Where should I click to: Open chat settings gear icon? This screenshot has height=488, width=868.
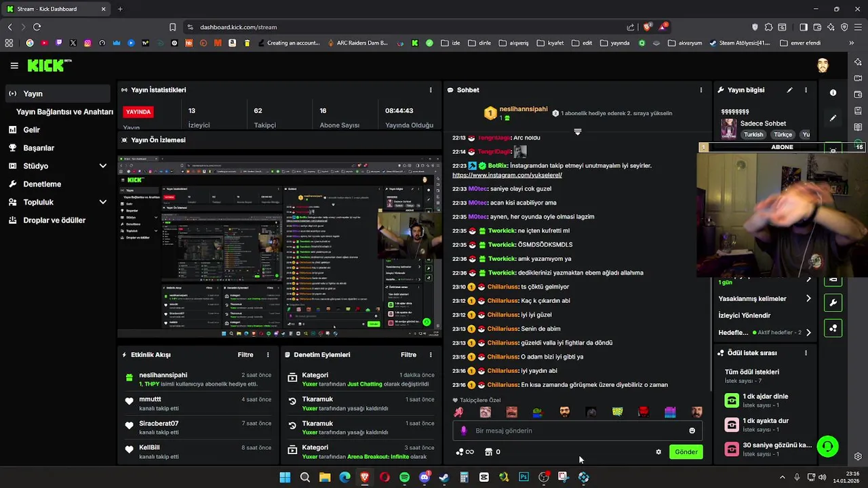[658, 452]
